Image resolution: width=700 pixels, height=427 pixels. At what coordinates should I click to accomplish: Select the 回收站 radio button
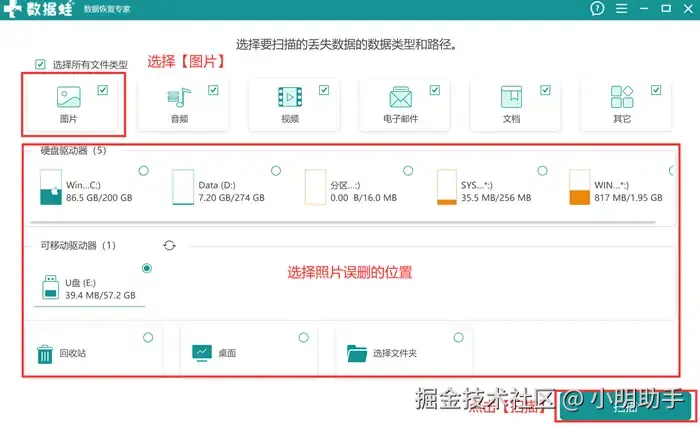point(148,337)
